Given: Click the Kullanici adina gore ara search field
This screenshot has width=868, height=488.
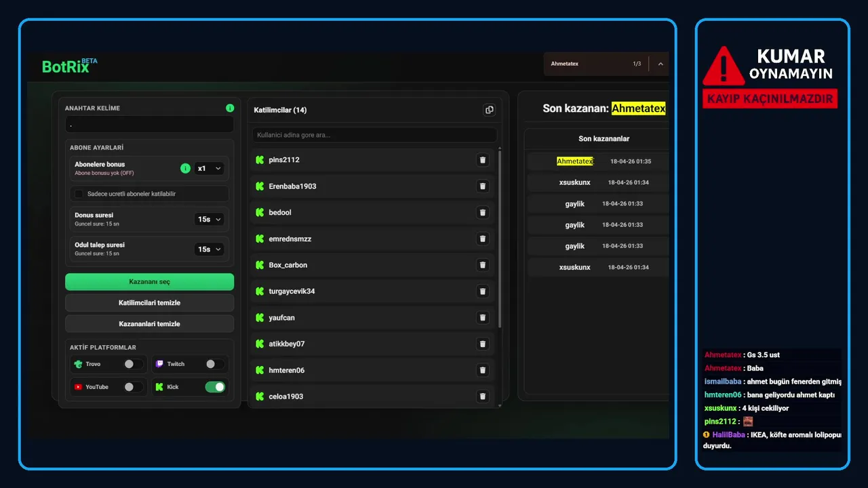Looking at the screenshot, I should [x=374, y=135].
